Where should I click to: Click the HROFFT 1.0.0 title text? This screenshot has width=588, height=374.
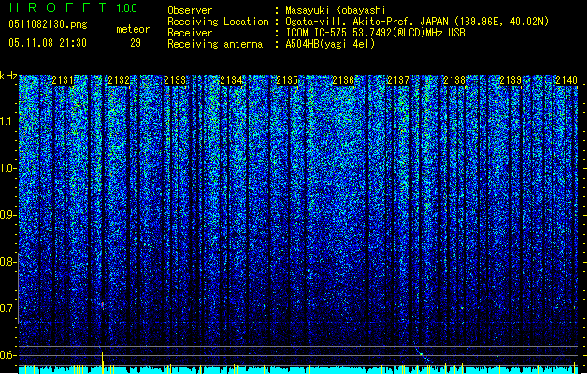tap(73, 7)
